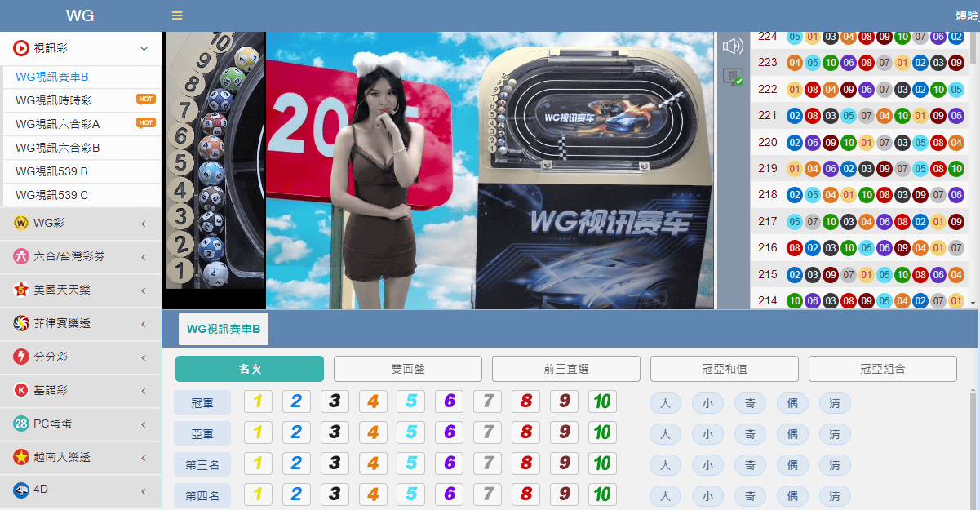Switch to the 冠亞和值 tab

[724, 369]
